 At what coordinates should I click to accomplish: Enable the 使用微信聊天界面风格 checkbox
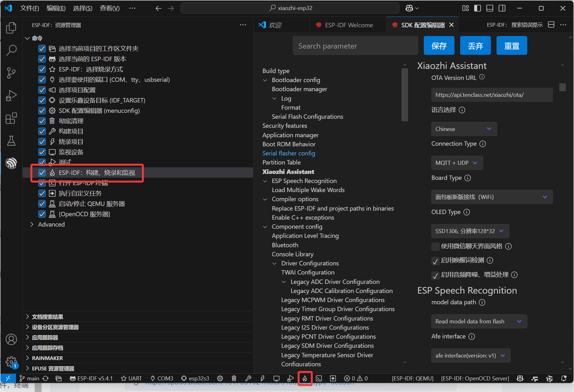[435, 247]
